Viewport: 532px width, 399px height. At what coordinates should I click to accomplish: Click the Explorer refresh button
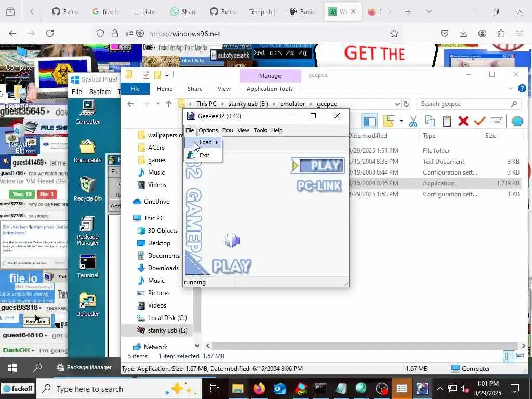click(x=406, y=104)
